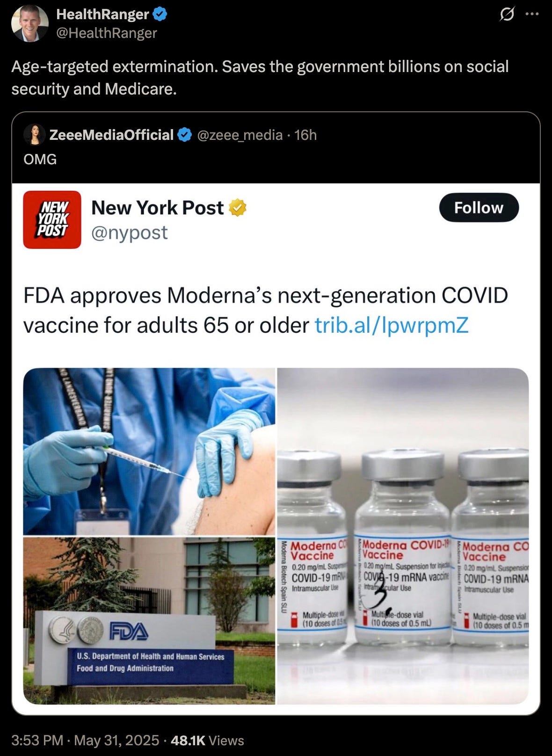The width and height of the screenshot is (552, 756).
Task: View the vaccine injection photo
Action: (149, 451)
